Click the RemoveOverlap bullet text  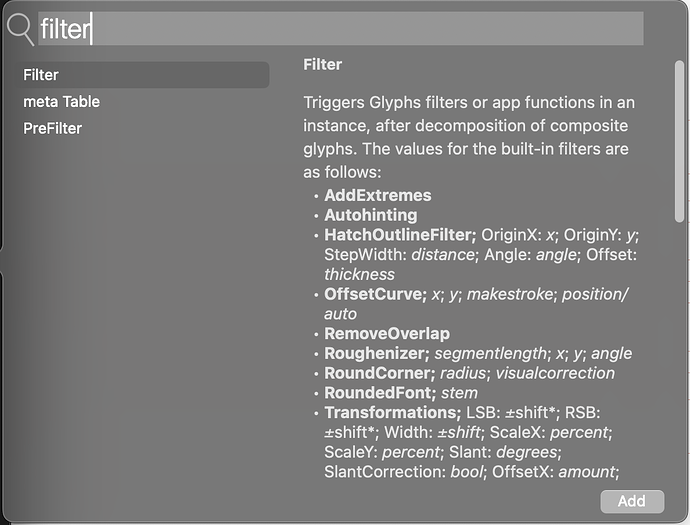(386, 333)
